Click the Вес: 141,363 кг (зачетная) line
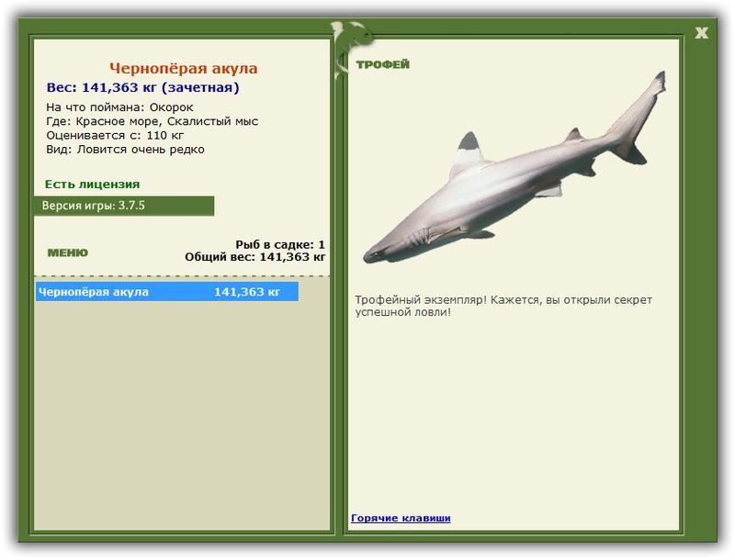735x560 pixels. coord(142,87)
